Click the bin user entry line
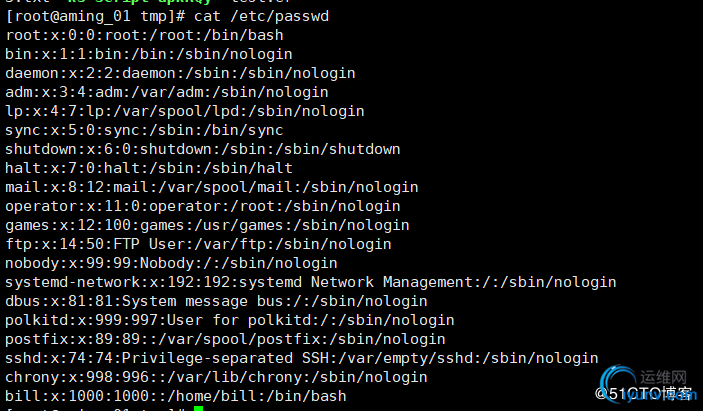The height and width of the screenshot is (411, 703). point(149,54)
